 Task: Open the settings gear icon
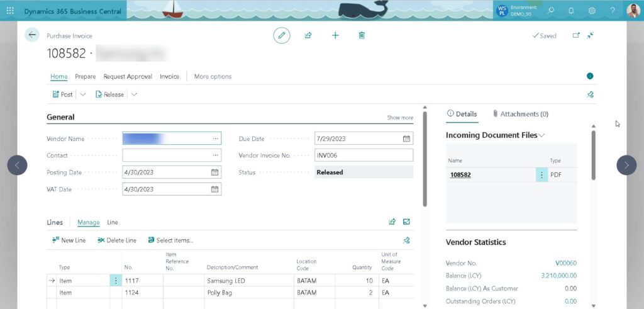tap(592, 11)
